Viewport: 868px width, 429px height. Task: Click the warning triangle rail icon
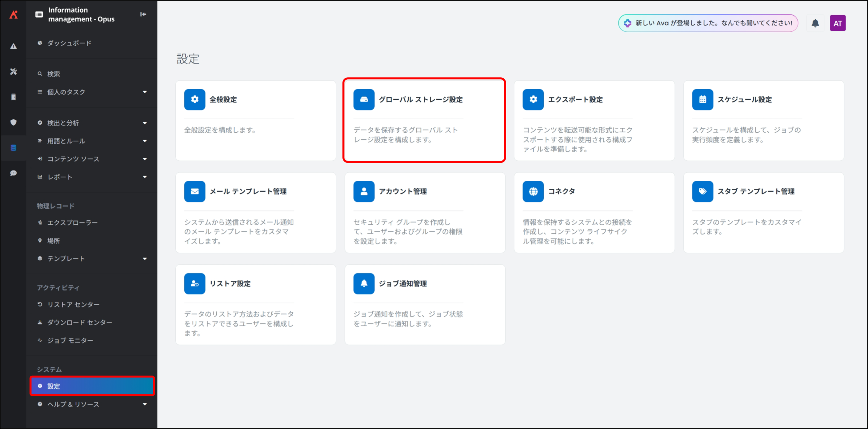point(14,46)
